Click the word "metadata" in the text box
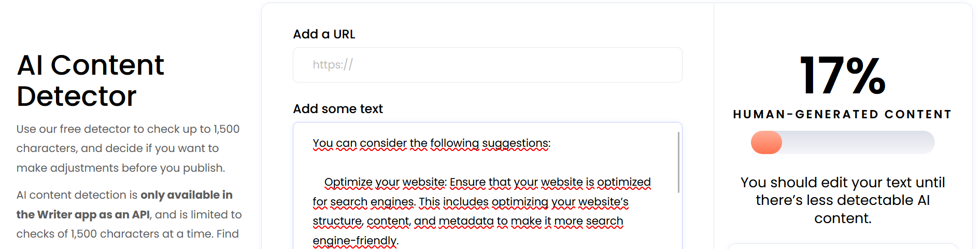The image size is (980, 249). click(466, 222)
